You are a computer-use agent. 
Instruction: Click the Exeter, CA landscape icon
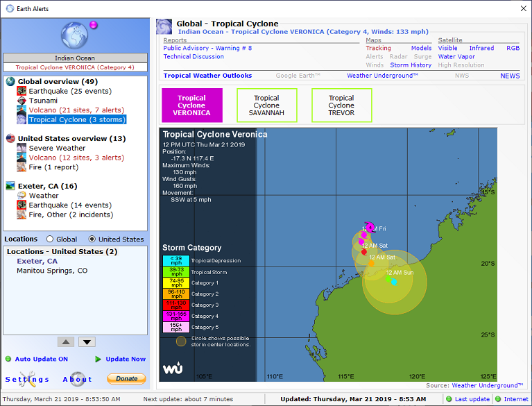pyautogui.click(x=10, y=186)
